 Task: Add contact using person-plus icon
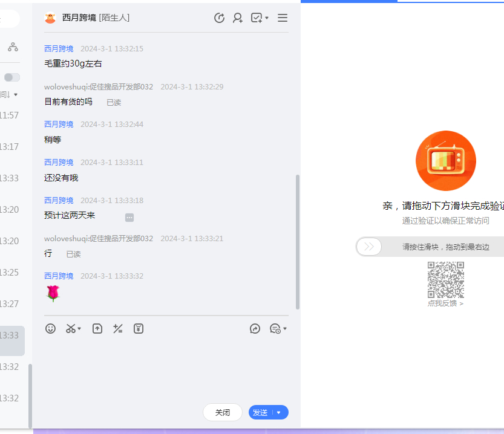pos(238,18)
